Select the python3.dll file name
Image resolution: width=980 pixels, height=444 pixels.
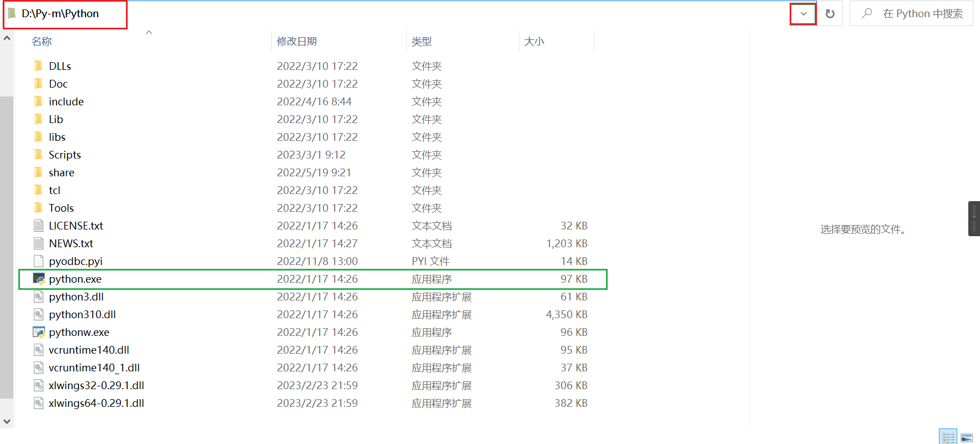point(76,297)
